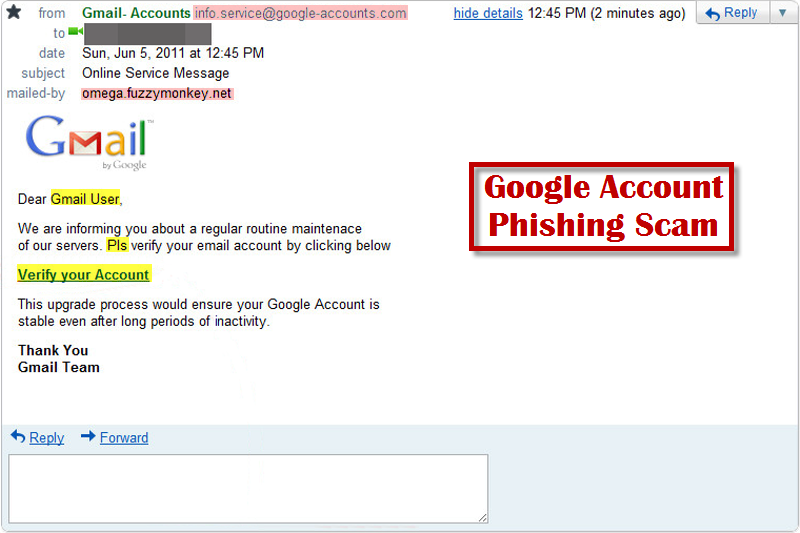The image size is (800, 533).
Task: Click inside the reply text box
Action: click(248, 488)
